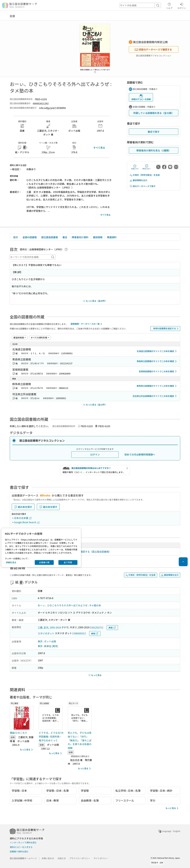The image size is (190, 868).
Task: Share via LINE icon
Action: click(170, 167)
